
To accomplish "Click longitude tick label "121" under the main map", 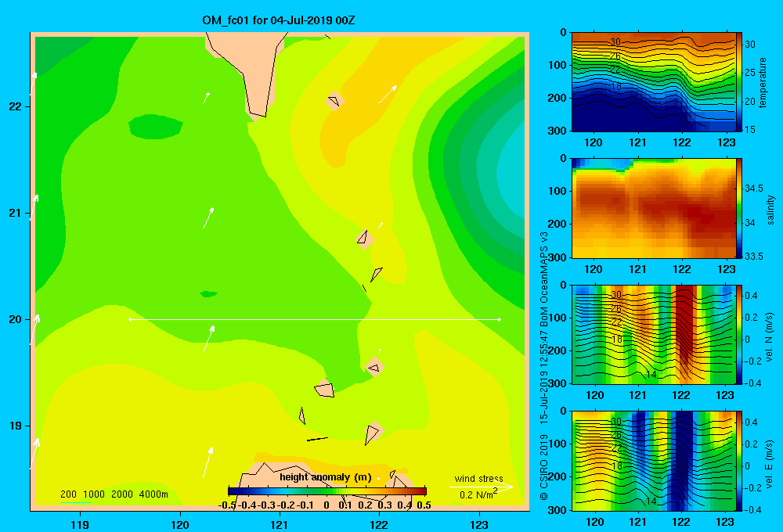I will [280, 524].
